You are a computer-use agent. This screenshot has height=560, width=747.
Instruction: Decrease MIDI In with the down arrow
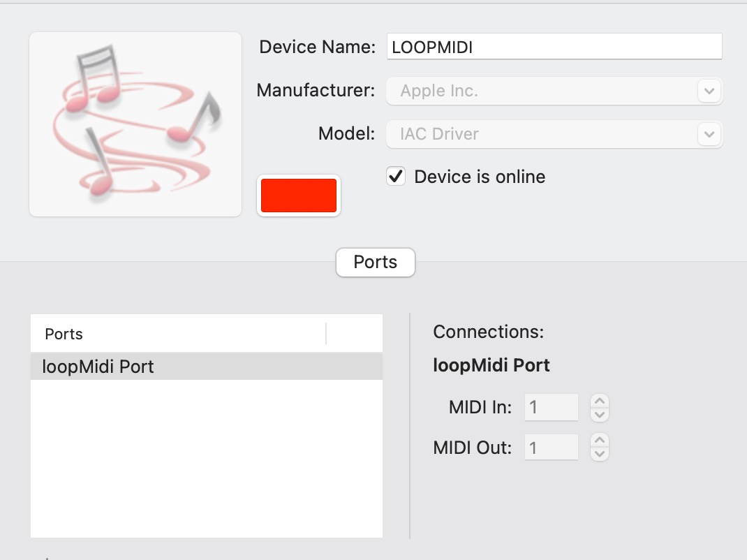point(600,414)
